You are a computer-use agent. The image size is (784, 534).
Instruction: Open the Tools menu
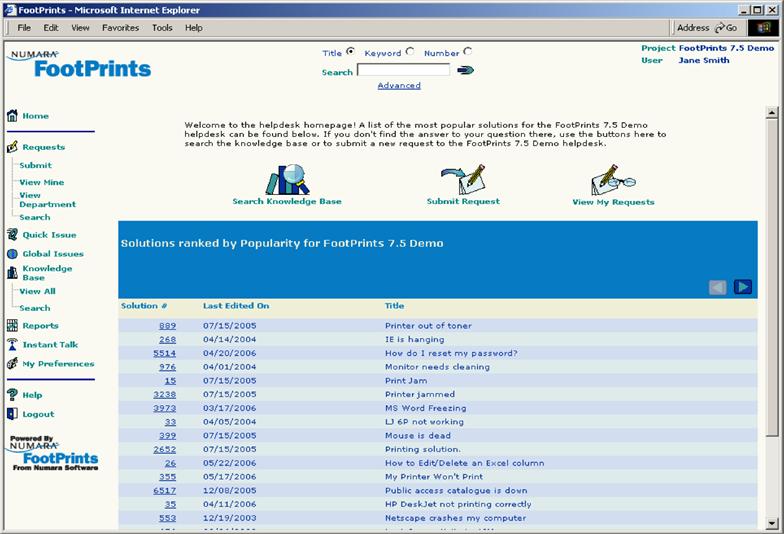click(162, 28)
